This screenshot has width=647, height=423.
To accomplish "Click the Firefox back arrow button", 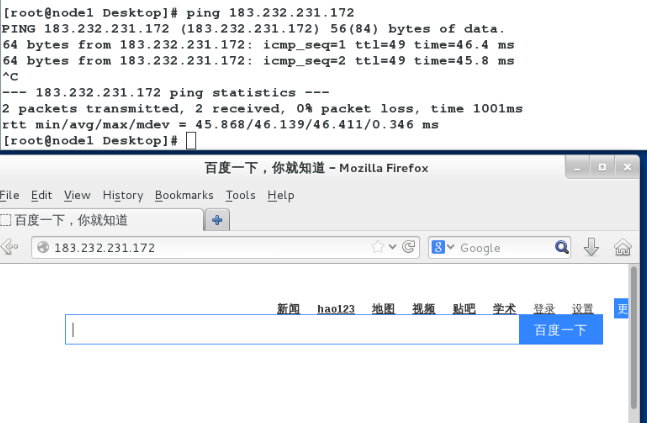I will point(9,247).
